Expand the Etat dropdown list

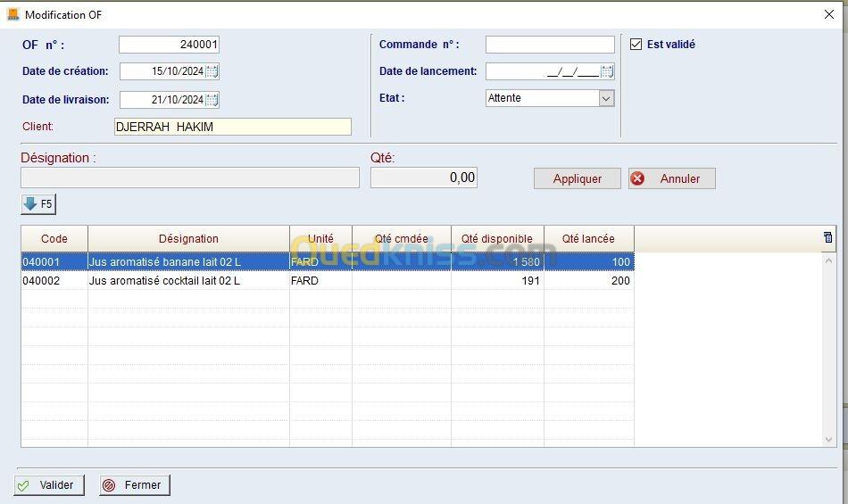pos(606,98)
